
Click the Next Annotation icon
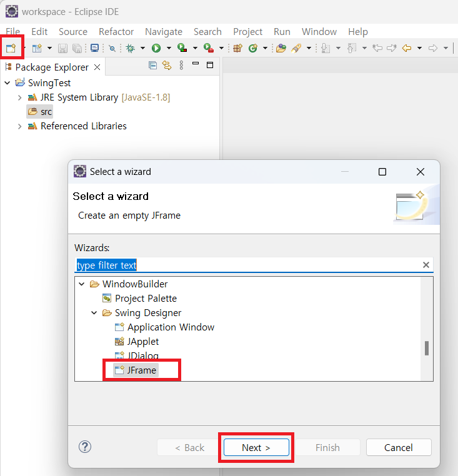[x=326, y=48]
